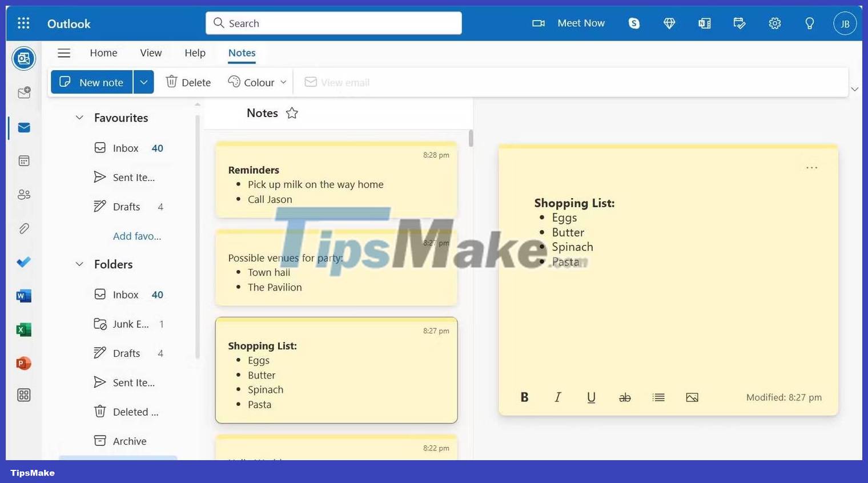Open the People view in the sidebar

pos(23,194)
